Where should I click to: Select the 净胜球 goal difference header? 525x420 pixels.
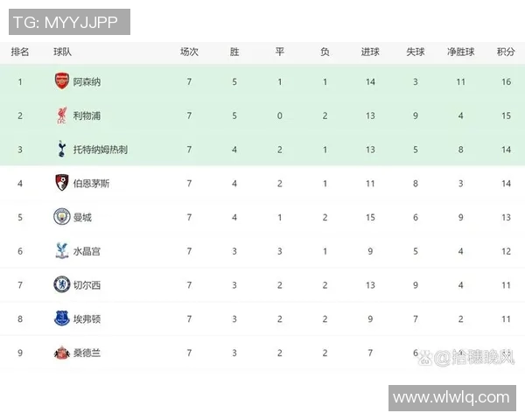[x=460, y=52]
